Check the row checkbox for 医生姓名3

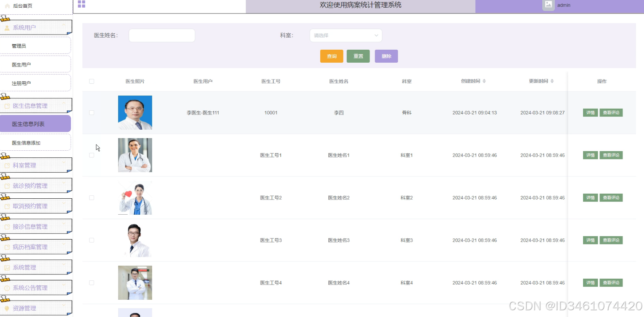(92, 240)
